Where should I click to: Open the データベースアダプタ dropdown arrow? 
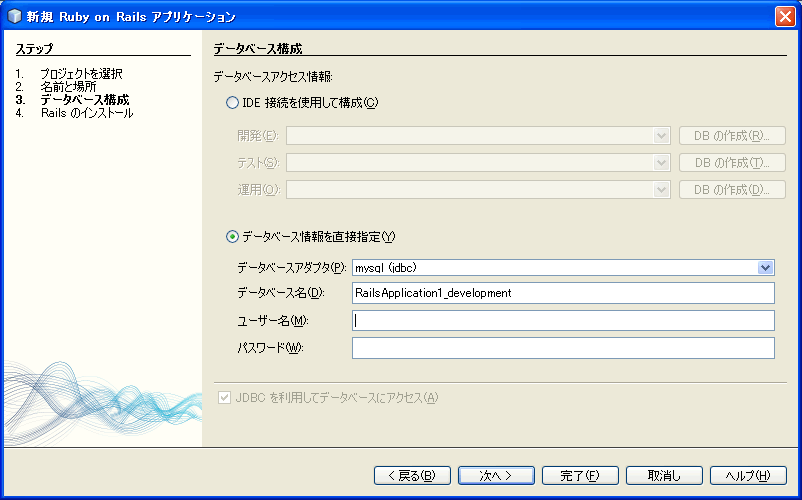coord(765,267)
